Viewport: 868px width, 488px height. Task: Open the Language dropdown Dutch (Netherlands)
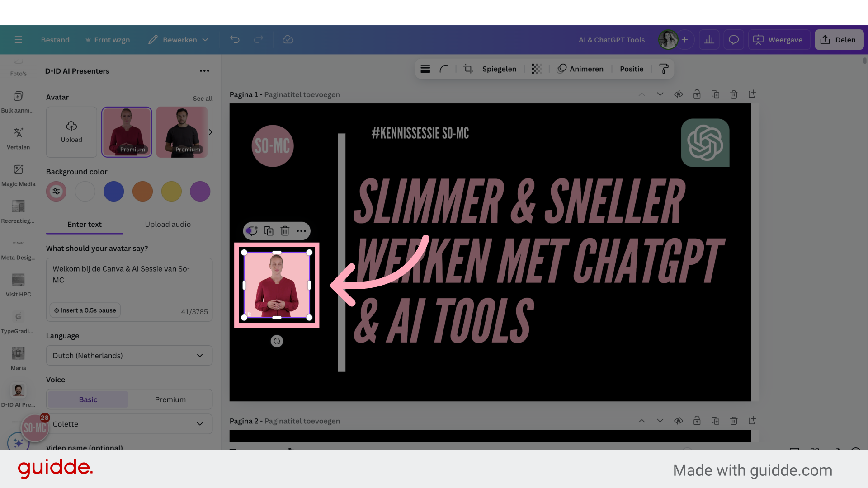(x=129, y=356)
